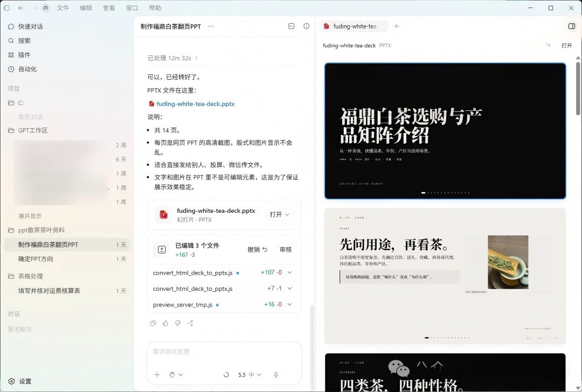Viewport: 582px width, 392px height.
Task: Click 展开显示 to show more conversations
Action: (30, 216)
